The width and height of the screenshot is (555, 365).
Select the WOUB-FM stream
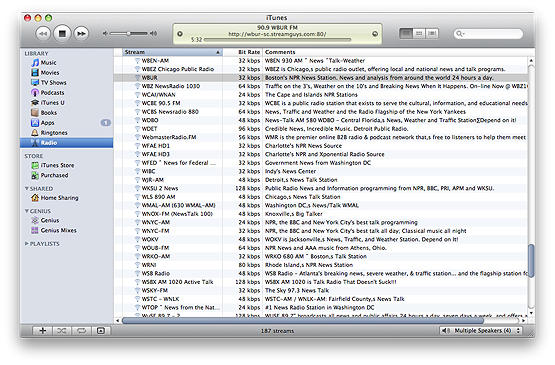point(320,248)
